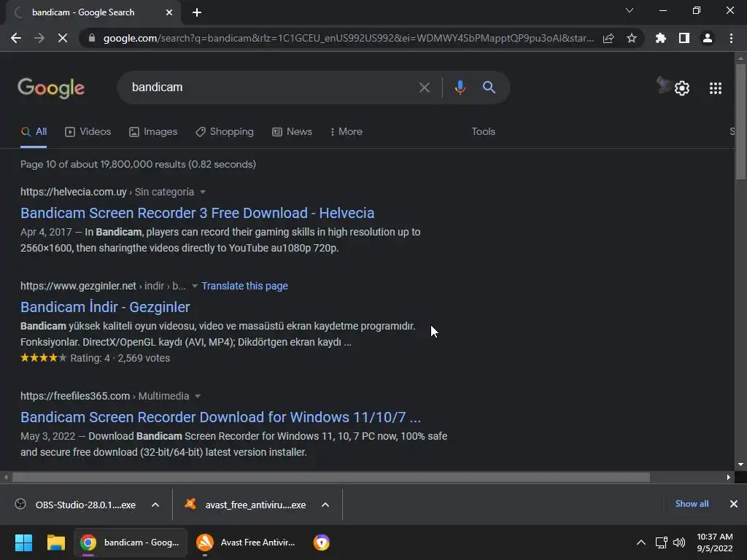
Task: Open Google quick settings gear
Action: pos(682,88)
